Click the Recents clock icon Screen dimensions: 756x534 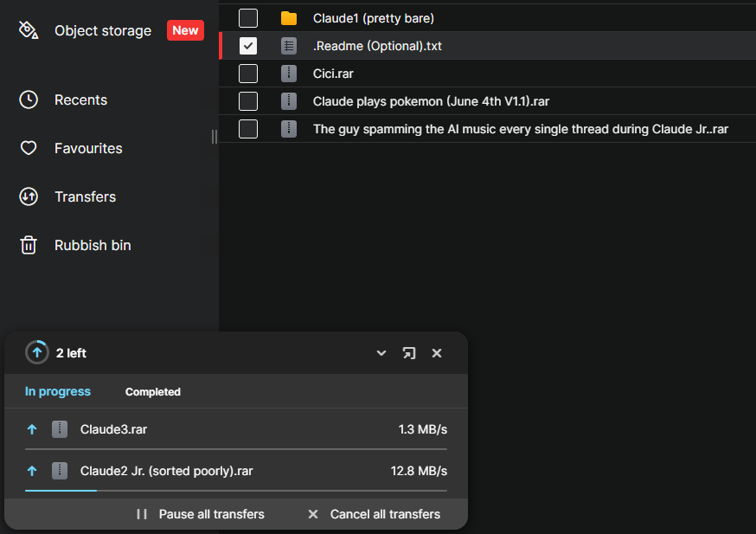pos(29,100)
